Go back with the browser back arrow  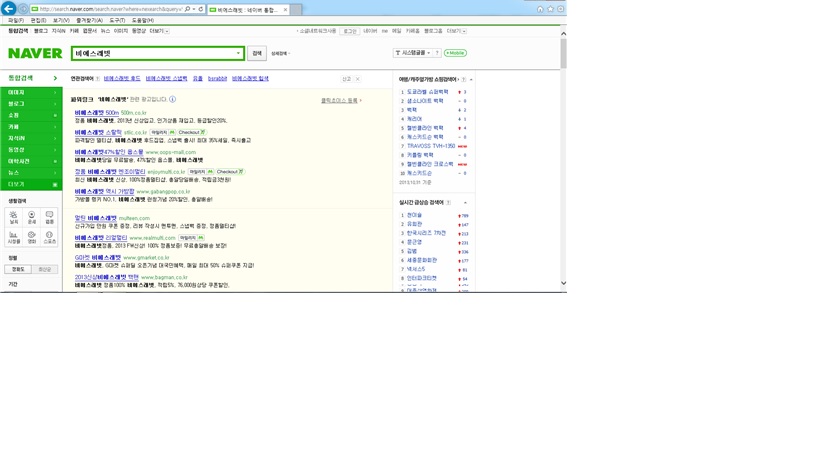pyautogui.click(x=8, y=8)
